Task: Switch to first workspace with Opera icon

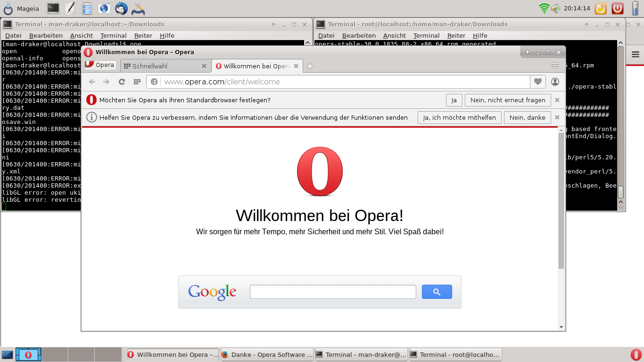Action: [28, 354]
